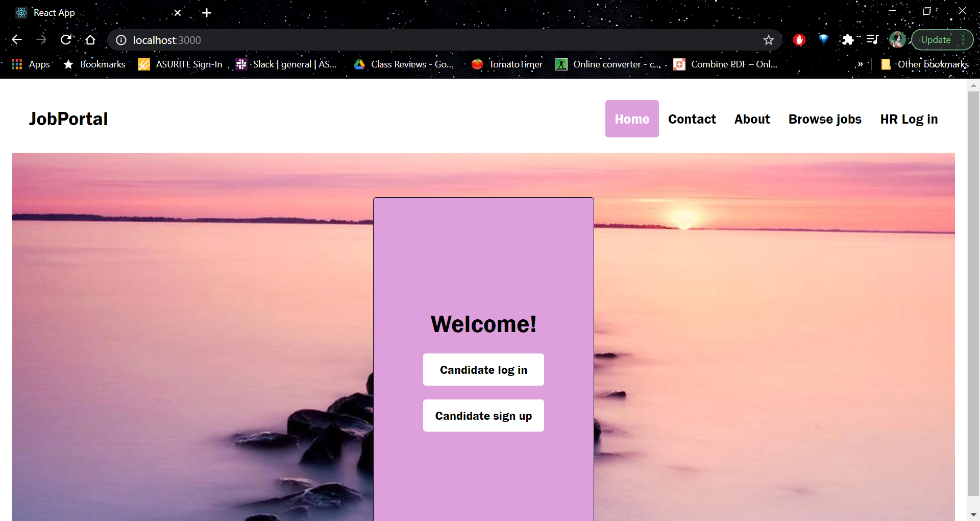Go to Browse jobs page
The image size is (980, 521).
pyautogui.click(x=825, y=119)
